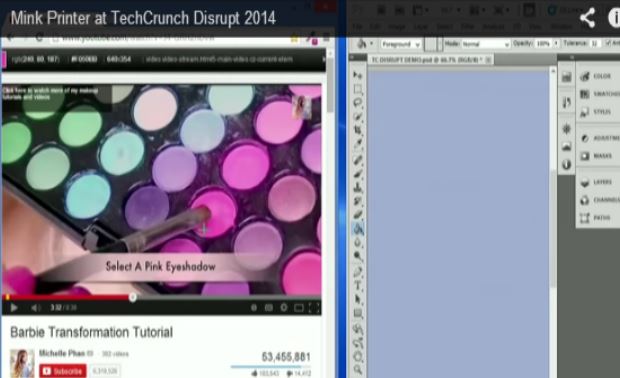Open the Paths panel
This screenshot has height=378, width=620.
596,217
